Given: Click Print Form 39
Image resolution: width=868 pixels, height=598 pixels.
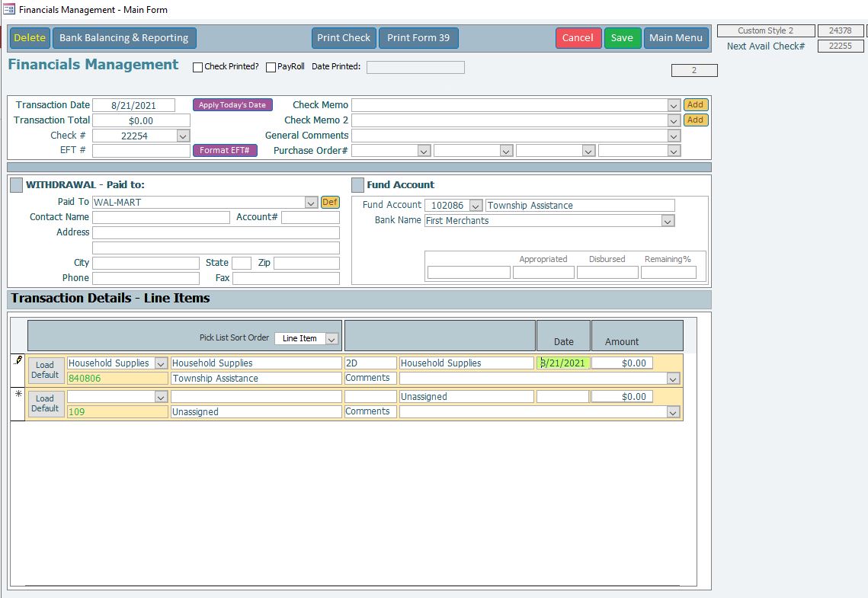Looking at the screenshot, I should 418,38.
